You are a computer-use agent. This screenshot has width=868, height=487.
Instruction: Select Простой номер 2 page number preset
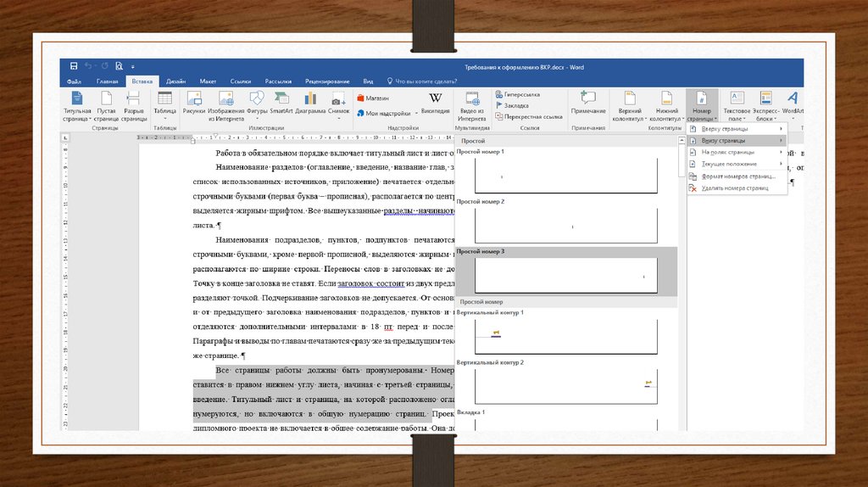pos(565,221)
